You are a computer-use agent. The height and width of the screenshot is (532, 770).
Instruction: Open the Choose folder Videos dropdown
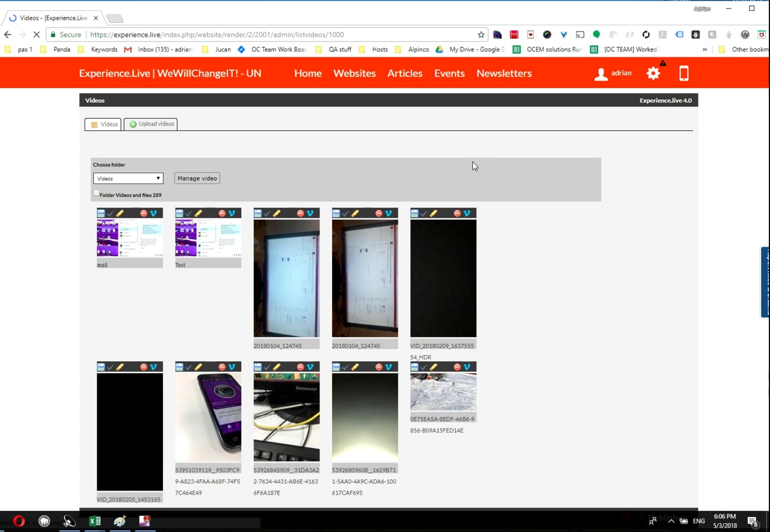click(x=128, y=179)
